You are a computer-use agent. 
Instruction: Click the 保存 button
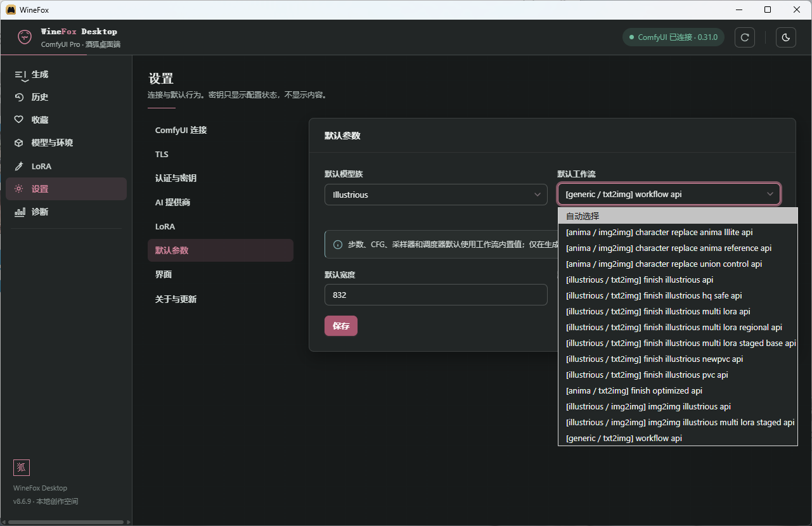(x=341, y=326)
